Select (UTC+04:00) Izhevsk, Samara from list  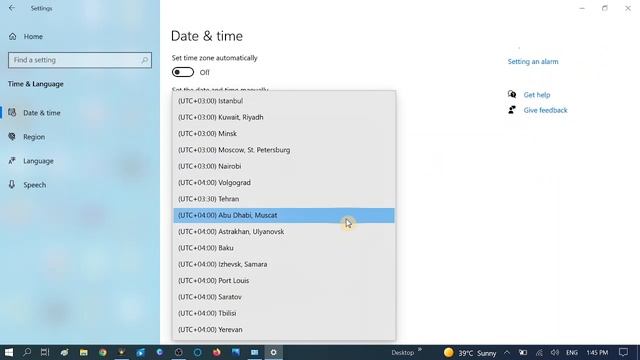point(284,264)
